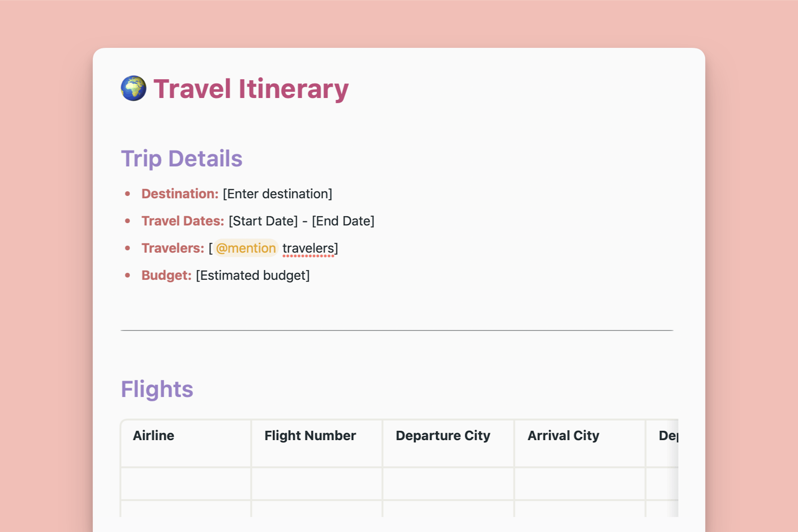Viewport: 798px width, 532px height.
Task: Click the empty cell under Flight Number
Action: (317, 484)
